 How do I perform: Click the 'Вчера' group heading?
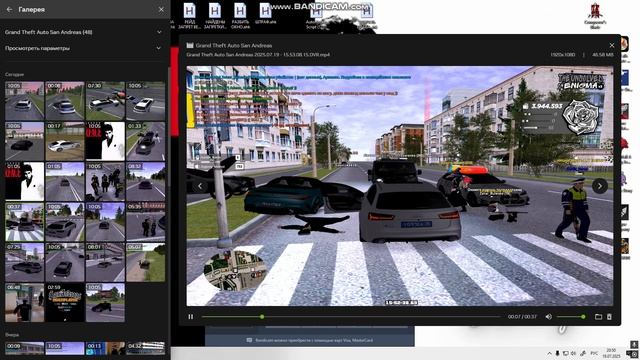click(12, 335)
